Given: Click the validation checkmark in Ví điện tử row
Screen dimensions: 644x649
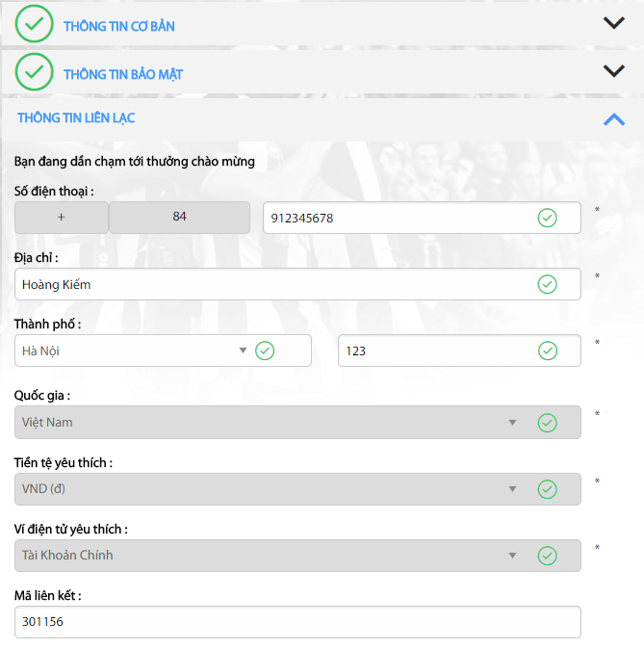Looking at the screenshot, I should (547, 556).
